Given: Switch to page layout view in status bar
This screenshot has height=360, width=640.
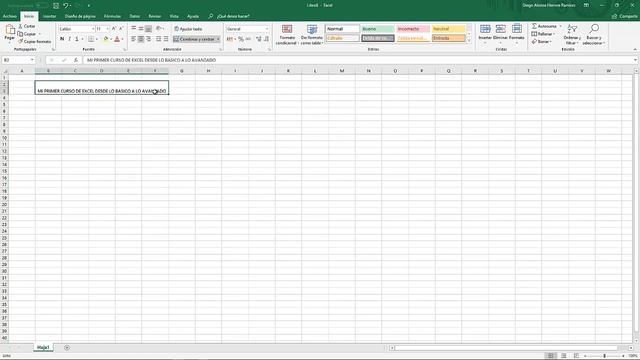Looking at the screenshot, I should pos(563,356).
